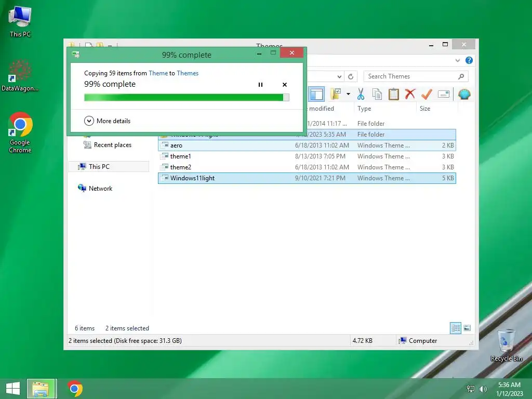The image size is (532, 399).
Task: Open the This PC desktop icon
Action: 20,22
